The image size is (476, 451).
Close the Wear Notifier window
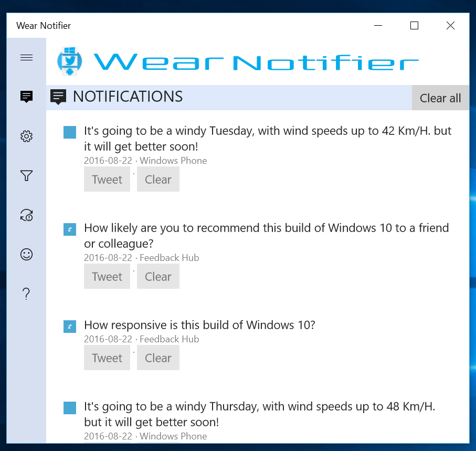450,26
